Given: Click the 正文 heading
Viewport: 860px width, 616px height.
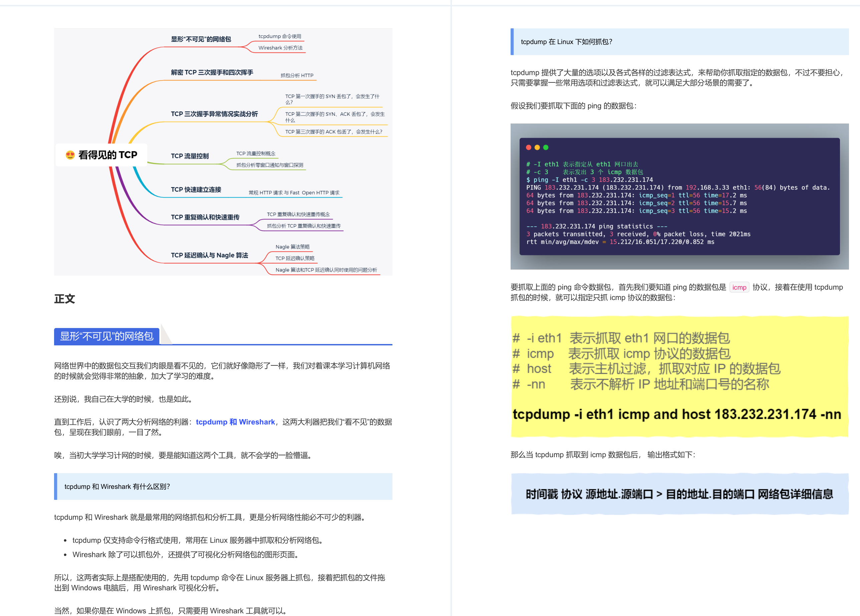Looking at the screenshot, I should pyautogui.click(x=64, y=299).
